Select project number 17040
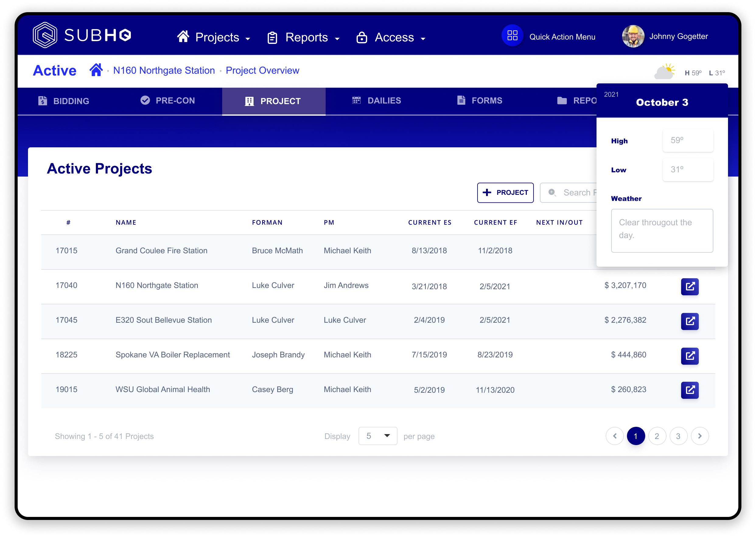The width and height of the screenshot is (756, 537). (x=66, y=285)
